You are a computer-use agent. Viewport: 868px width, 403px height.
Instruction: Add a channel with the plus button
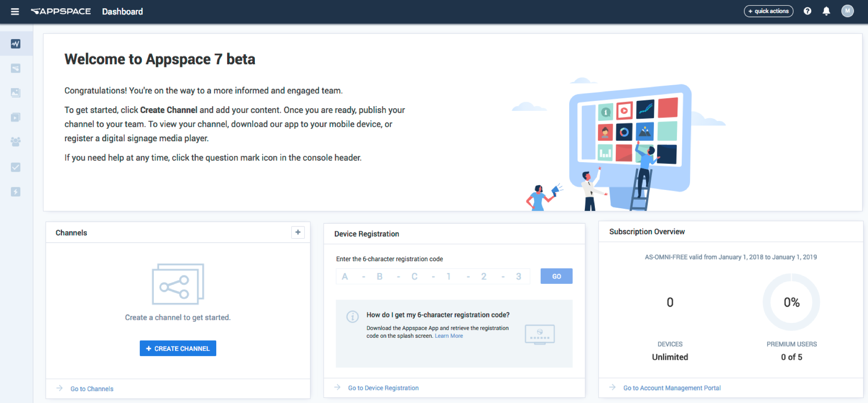coord(298,232)
